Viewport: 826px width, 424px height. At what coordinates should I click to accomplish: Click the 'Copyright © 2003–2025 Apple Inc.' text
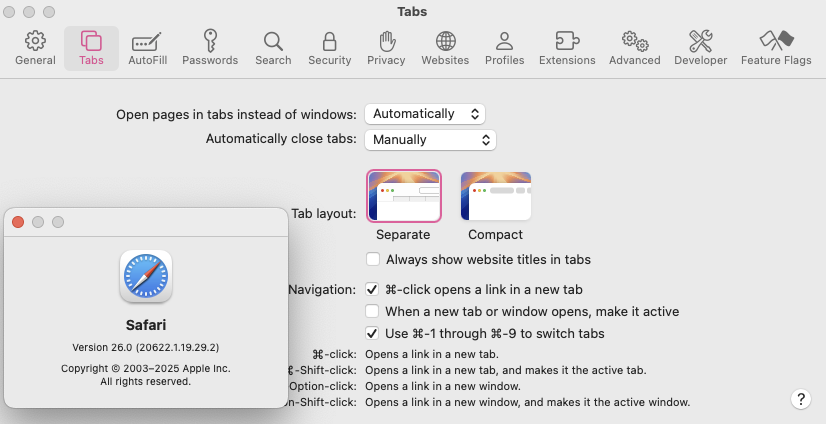point(146,369)
